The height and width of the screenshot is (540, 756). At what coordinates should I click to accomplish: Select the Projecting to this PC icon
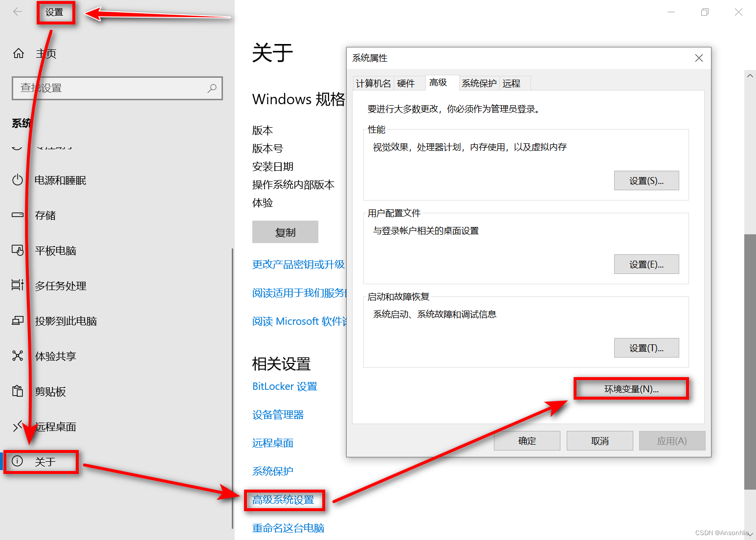pyautogui.click(x=18, y=320)
